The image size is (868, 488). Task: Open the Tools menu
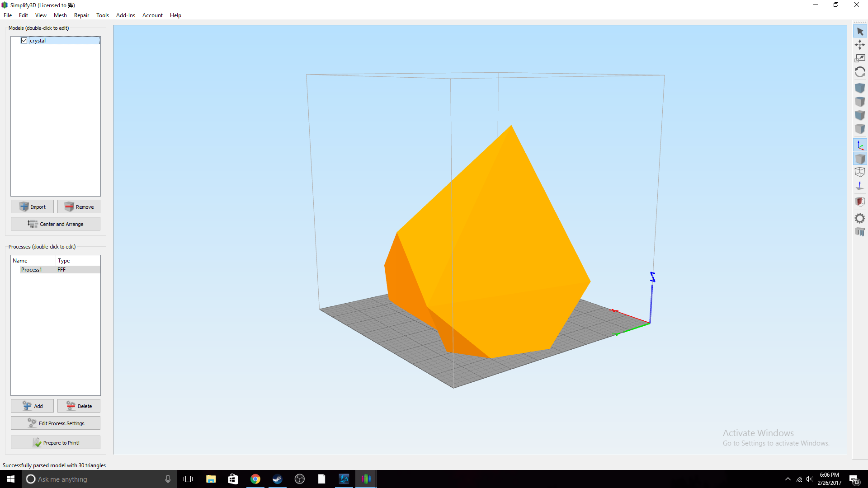[103, 15]
